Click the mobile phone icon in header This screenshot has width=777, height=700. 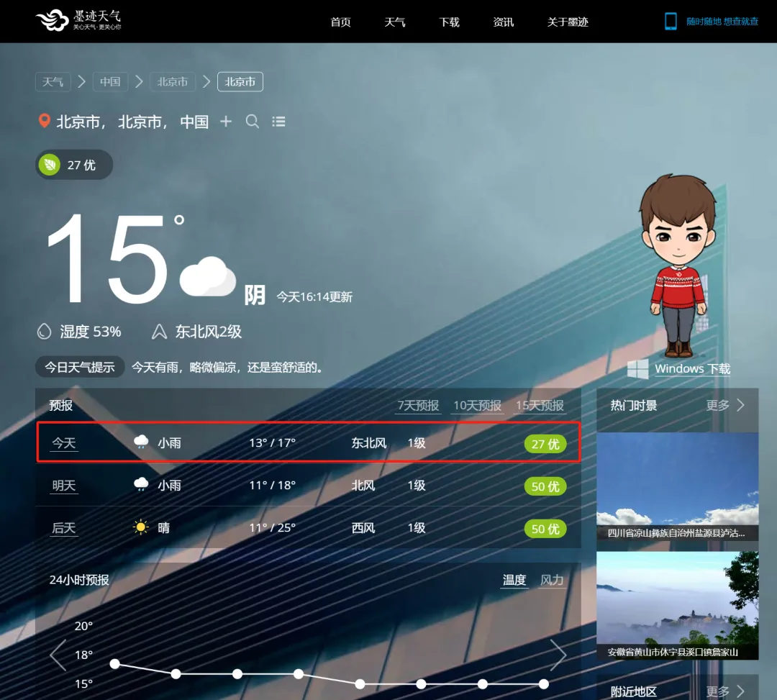(x=671, y=22)
